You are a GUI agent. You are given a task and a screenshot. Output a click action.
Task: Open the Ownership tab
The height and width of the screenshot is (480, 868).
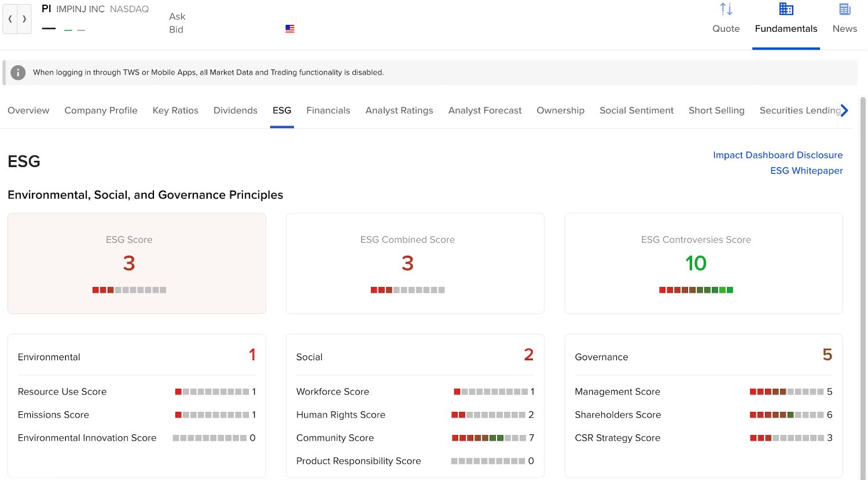pyautogui.click(x=560, y=110)
